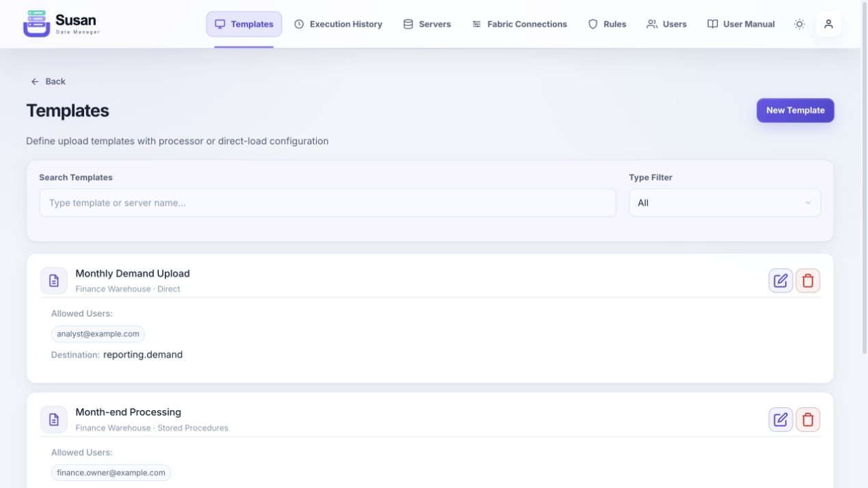The image size is (868, 488).
Task: Open the User Manual
Action: (741, 24)
